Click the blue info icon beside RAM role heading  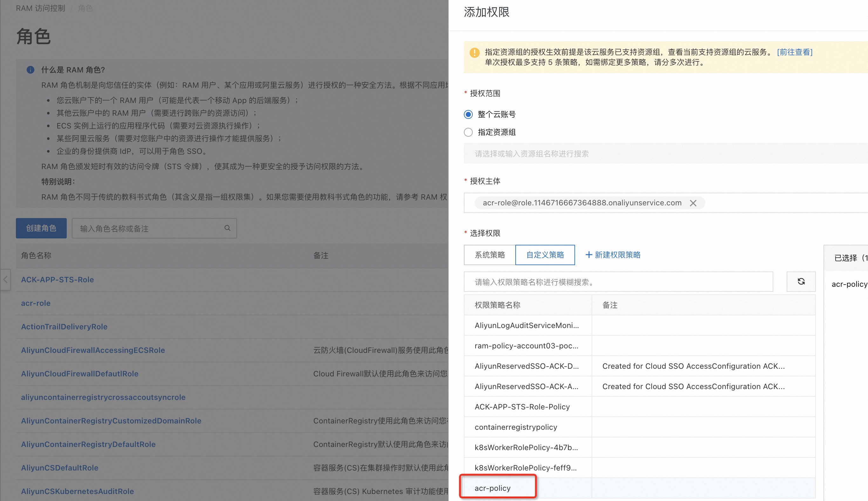pyautogui.click(x=30, y=70)
